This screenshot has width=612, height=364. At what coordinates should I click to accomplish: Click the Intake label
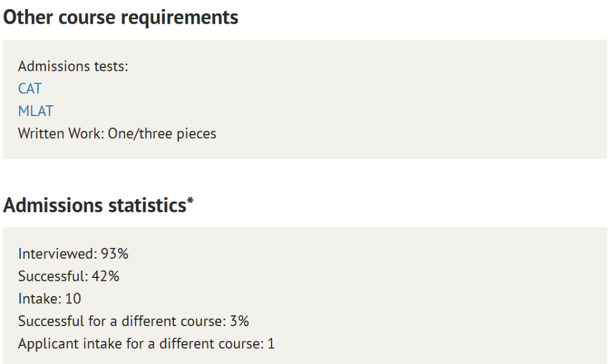40,299
